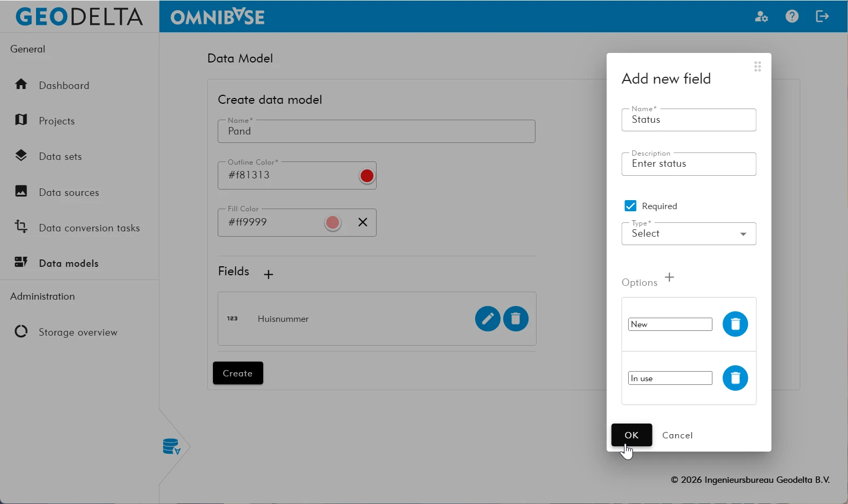Add a new option with plus icon
Viewport: 848px width, 504px height.
pos(670,277)
